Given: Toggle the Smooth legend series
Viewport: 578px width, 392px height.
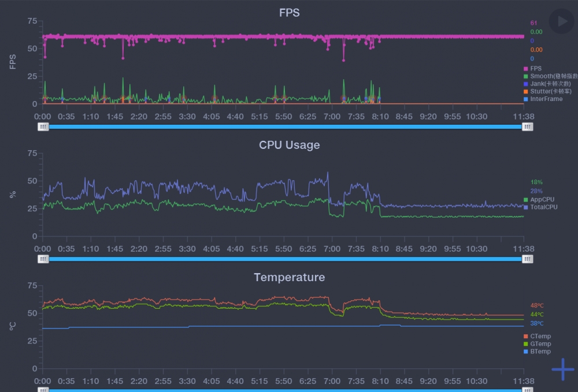Looking at the screenshot, I should pos(550,76).
